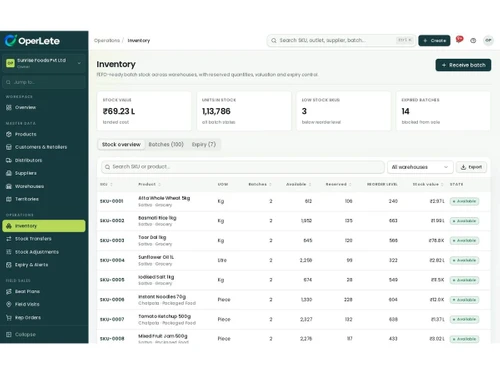
Task: Click Tomato Ketchup 500g product
Action: point(165,316)
